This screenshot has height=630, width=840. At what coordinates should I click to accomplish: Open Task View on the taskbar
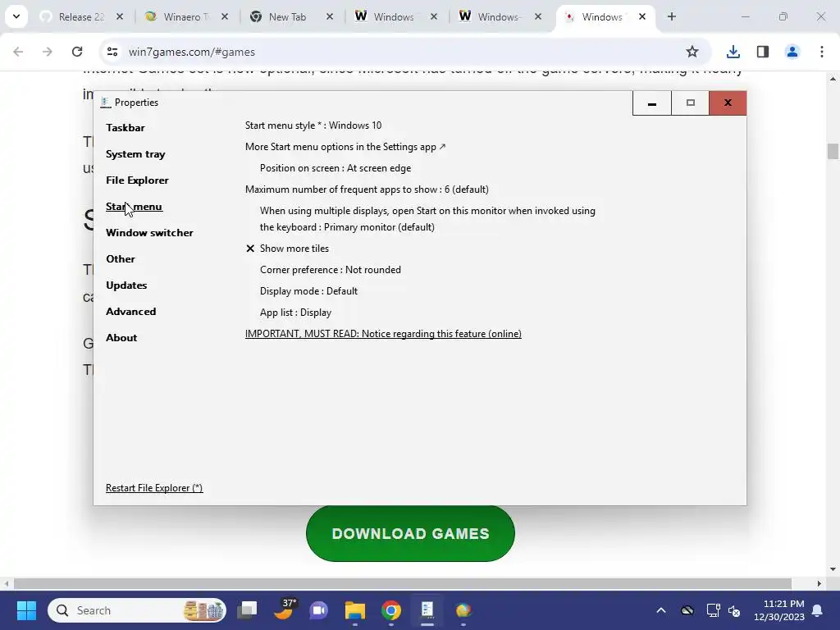point(248,610)
